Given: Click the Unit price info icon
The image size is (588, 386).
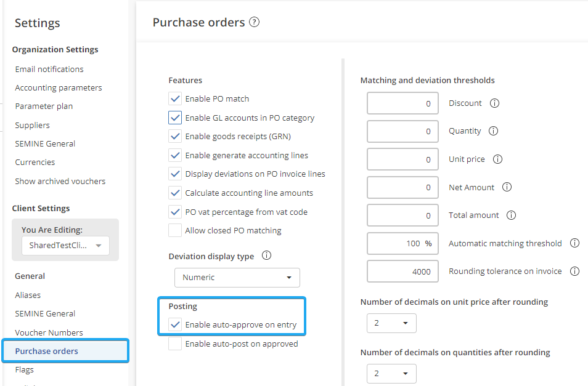Looking at the screenshot, I should pyautogui.click(x=497, y=159).
